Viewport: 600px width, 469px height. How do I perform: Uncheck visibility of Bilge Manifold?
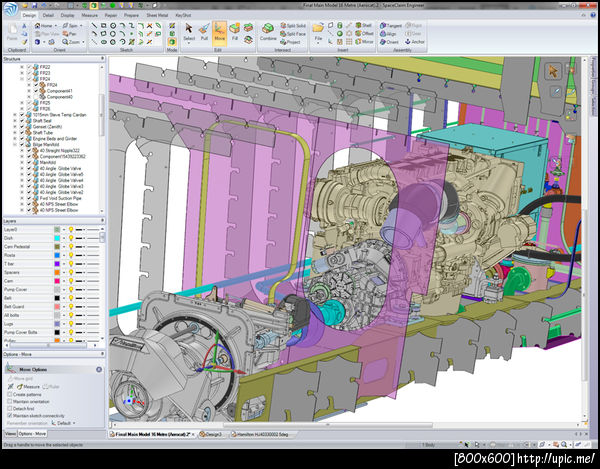[22, 145]
